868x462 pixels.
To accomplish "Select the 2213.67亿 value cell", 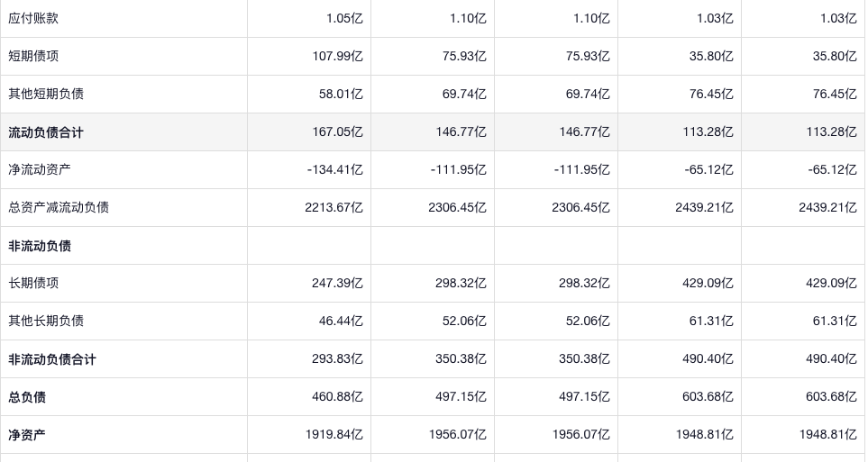I will pyautogui.click(x=333, y=207).
